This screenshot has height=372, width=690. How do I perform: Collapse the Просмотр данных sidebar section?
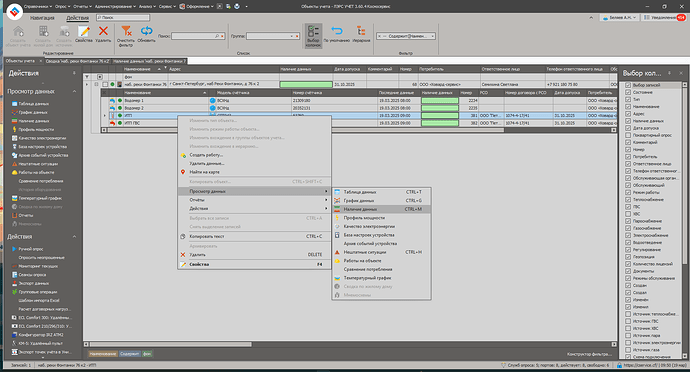pos(74,92)
